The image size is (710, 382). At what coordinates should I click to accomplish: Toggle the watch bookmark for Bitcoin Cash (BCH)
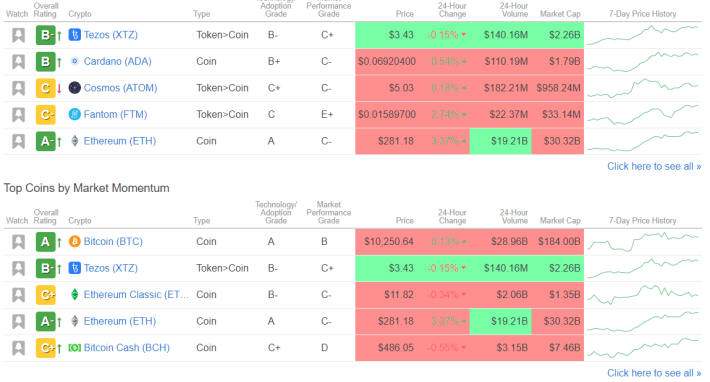coord(18,349)
